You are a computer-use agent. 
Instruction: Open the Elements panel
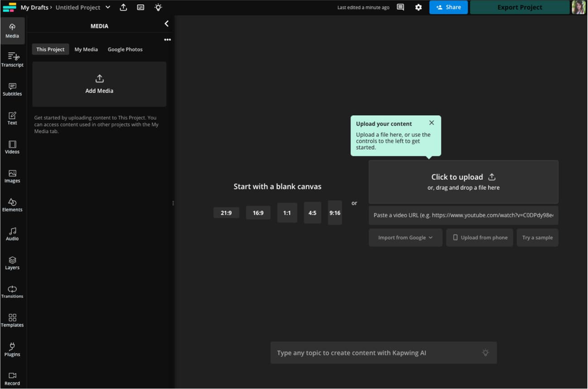12,205
